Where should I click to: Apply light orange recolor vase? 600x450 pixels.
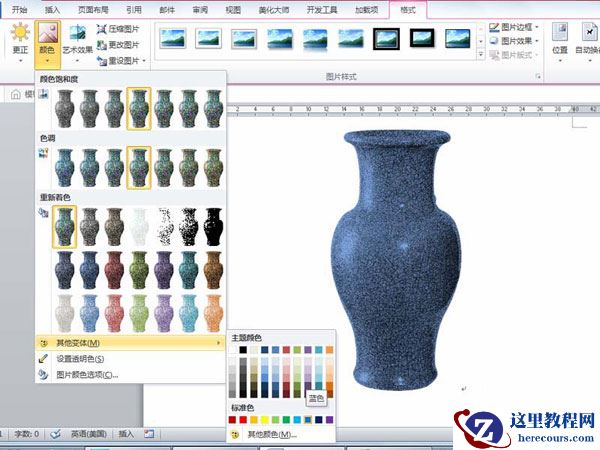(213, 313)
